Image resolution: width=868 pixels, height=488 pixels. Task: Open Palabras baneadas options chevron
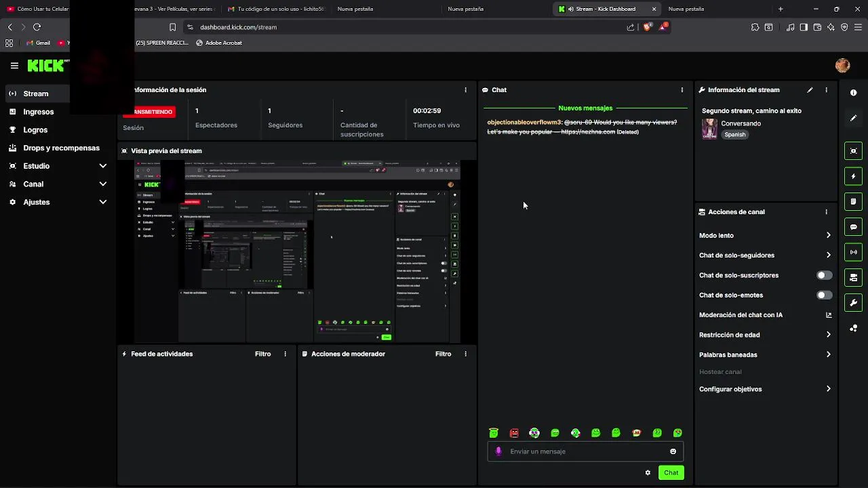click(828, 354)
